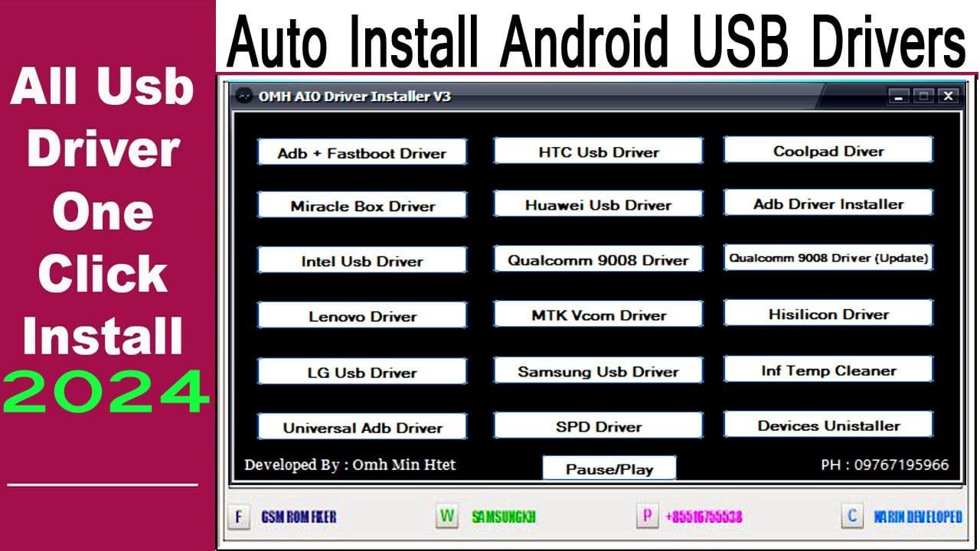Click the OMH AIO title bar icon
This screenshot has height=551, width=980.
[x=243, y=96]
